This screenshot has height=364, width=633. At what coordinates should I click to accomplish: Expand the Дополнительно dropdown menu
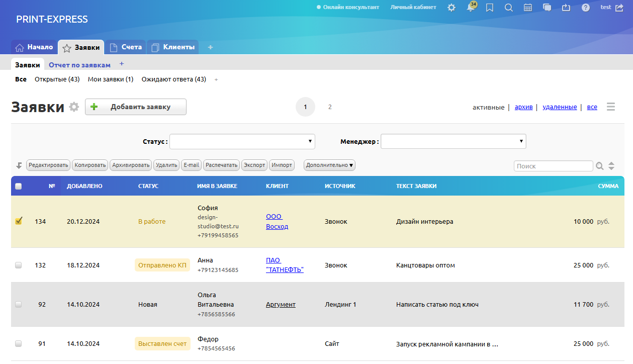329,165
